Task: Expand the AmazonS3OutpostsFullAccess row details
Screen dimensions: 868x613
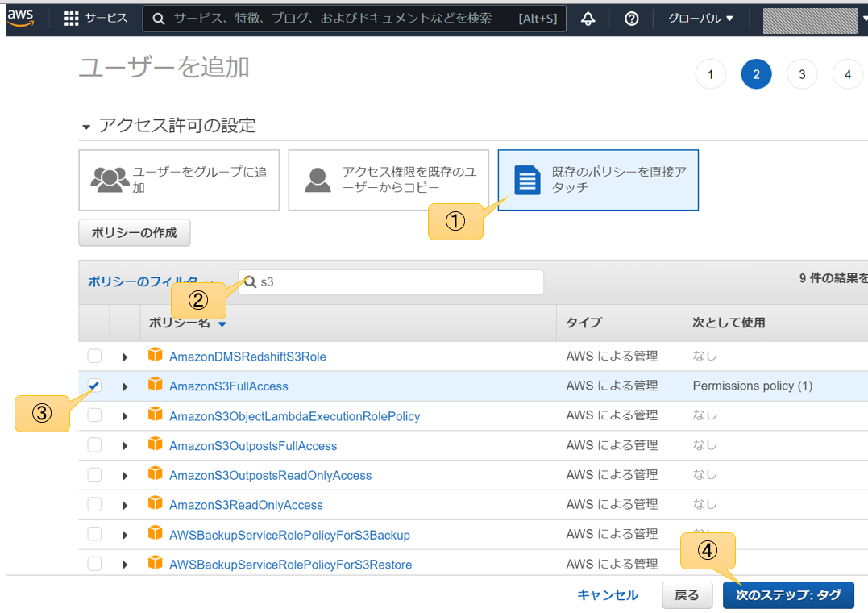Action: point(125,446)
